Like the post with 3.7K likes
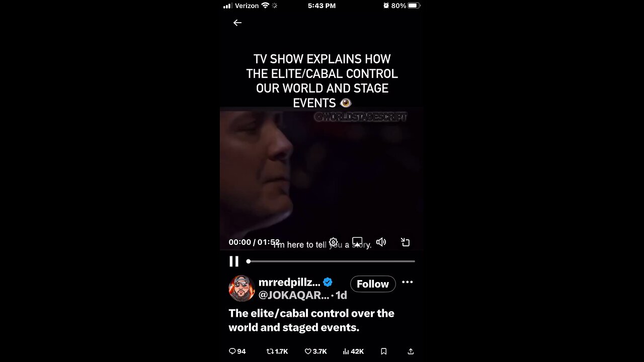This screenshot has width=644, height=362. coord(316,351)
